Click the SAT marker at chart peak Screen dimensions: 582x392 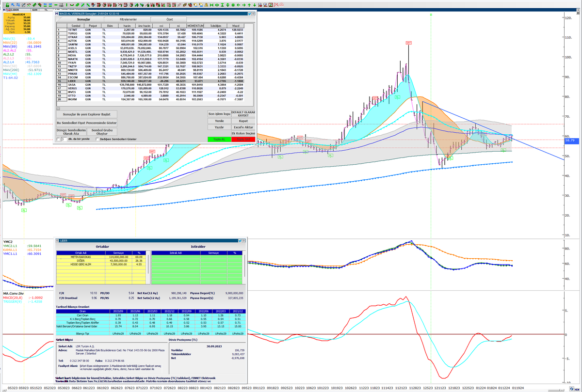pyautogui.click(x=409, y=43)
